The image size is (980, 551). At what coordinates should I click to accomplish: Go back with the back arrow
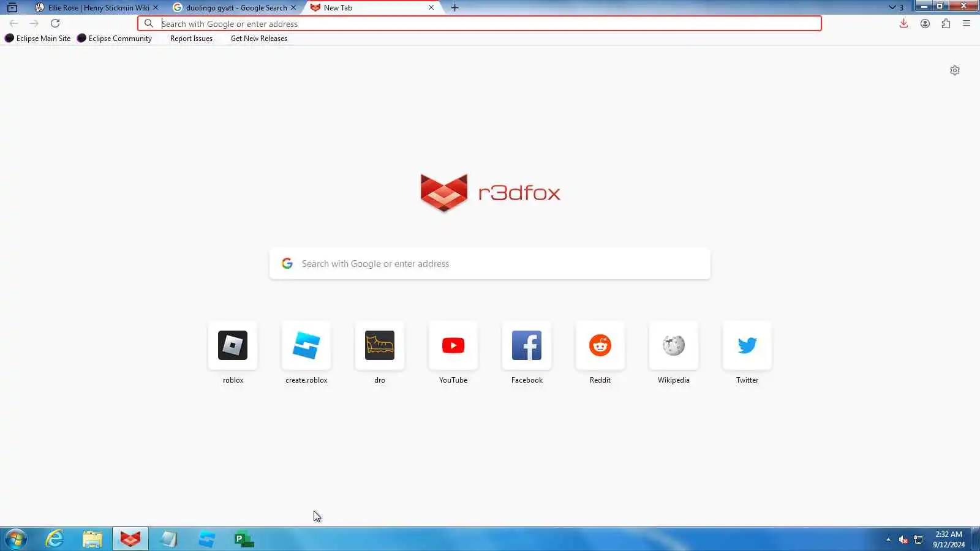[13, 23]
